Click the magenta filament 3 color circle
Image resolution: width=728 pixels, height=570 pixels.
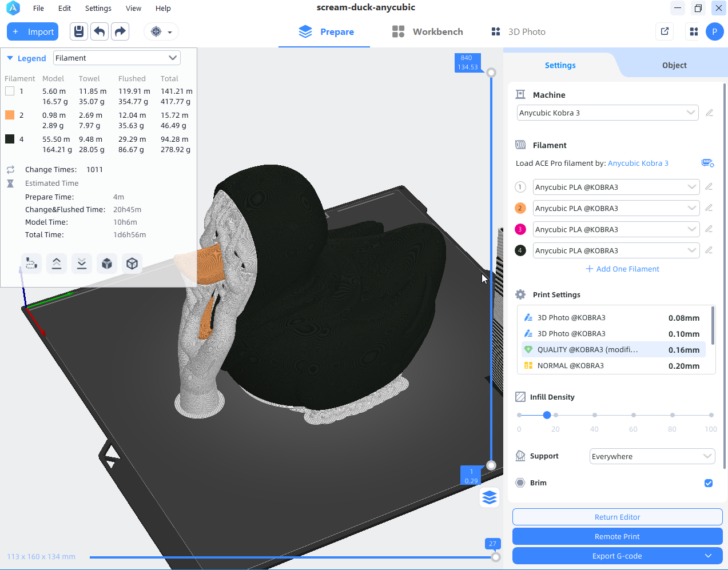pyautogui.click(x=520, y=229)
